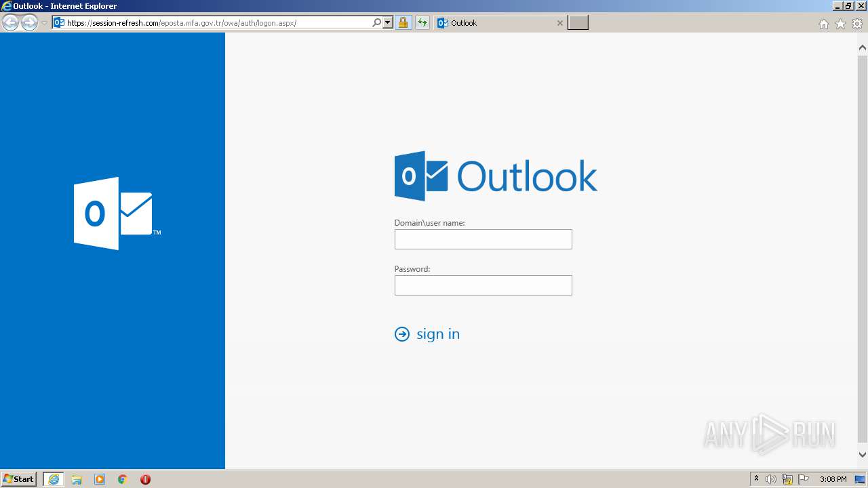
Task: Click the Show desktop button
Action: pyautogui.click(x=860, y=479)
